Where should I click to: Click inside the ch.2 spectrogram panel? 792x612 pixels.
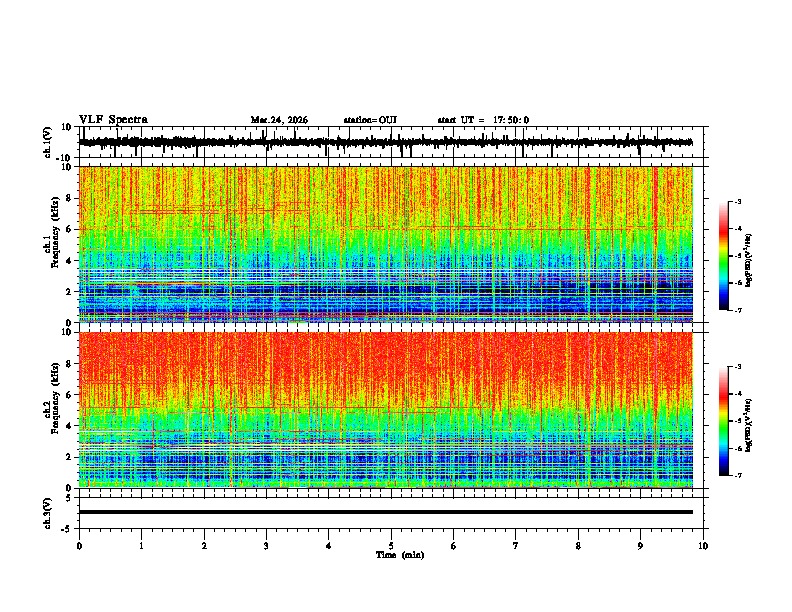pos(385,410)
